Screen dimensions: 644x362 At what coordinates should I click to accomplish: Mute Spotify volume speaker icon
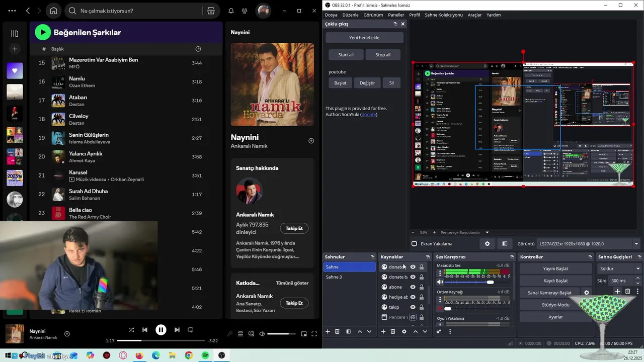(262, 334)
